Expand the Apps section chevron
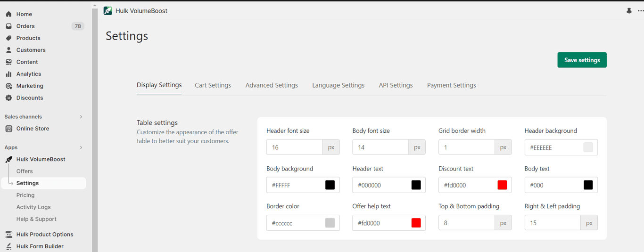 (x=81, y=147)
